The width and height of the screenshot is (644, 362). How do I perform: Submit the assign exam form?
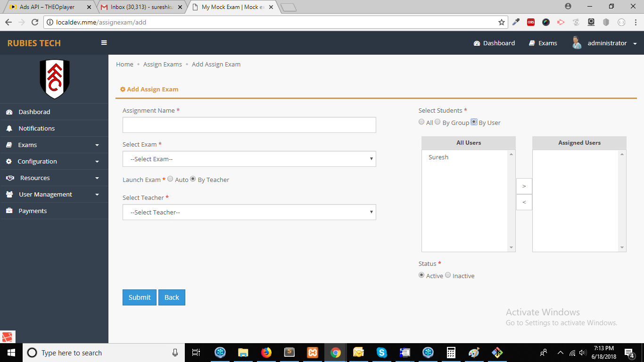tap(140, 297)
